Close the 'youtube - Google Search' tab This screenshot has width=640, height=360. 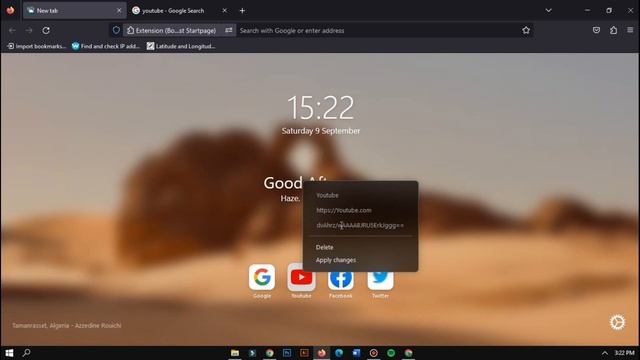[x=224, y=11]
